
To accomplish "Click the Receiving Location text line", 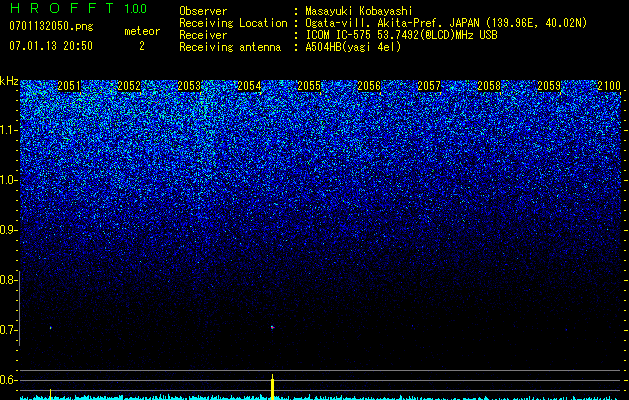I will point(383,23).
